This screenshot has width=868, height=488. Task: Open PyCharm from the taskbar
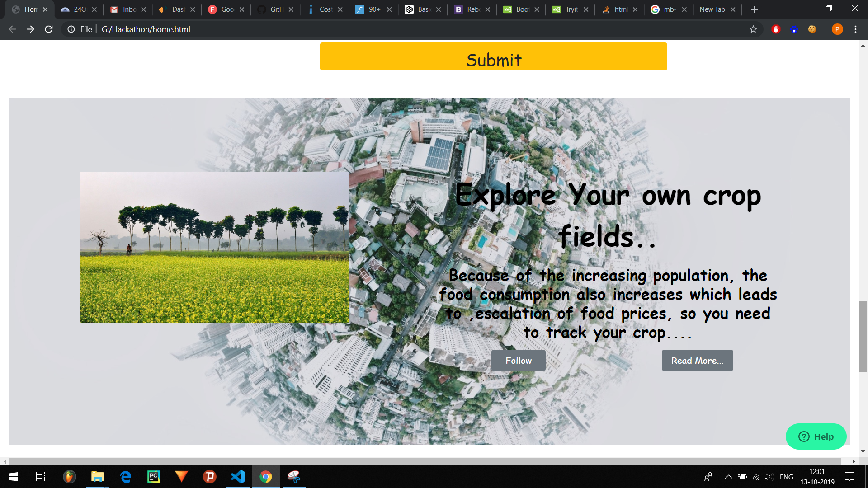[x=154, y=477]
